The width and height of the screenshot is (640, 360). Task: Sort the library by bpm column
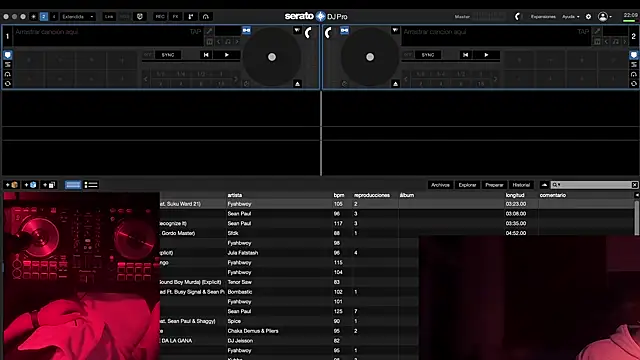coord(338,195)
